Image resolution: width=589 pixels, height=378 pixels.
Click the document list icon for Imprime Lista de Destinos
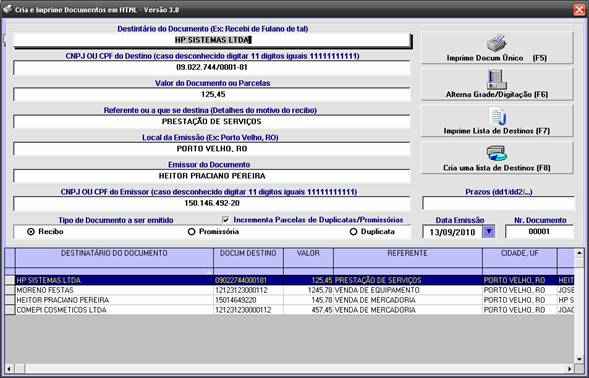coord(497,116)
